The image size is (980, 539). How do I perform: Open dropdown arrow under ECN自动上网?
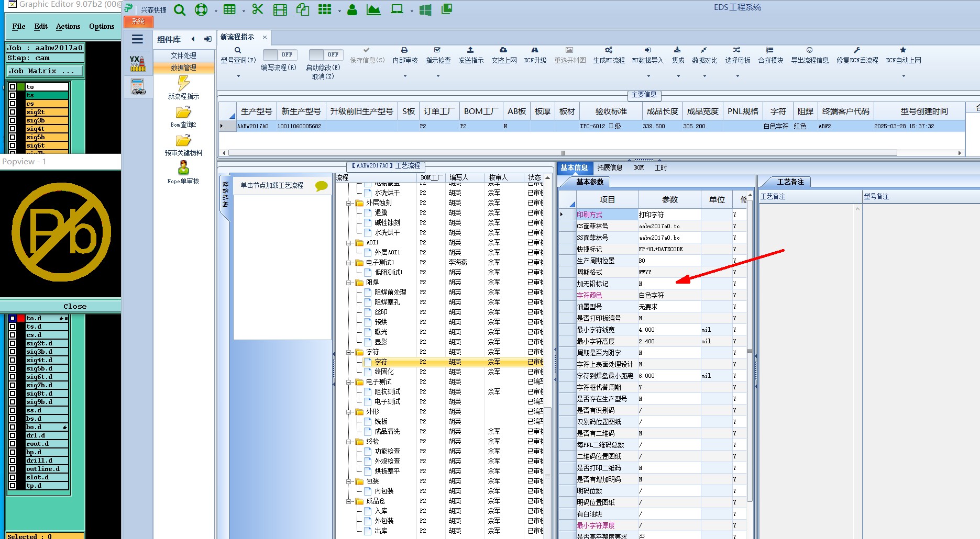904,76
